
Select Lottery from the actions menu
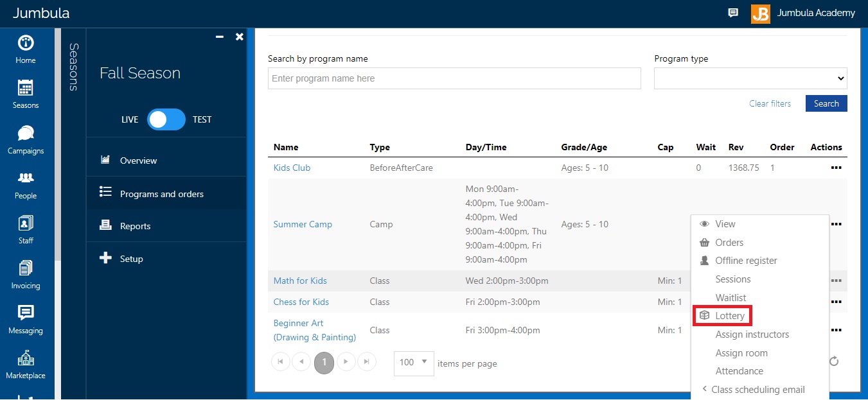pos(722,316)
